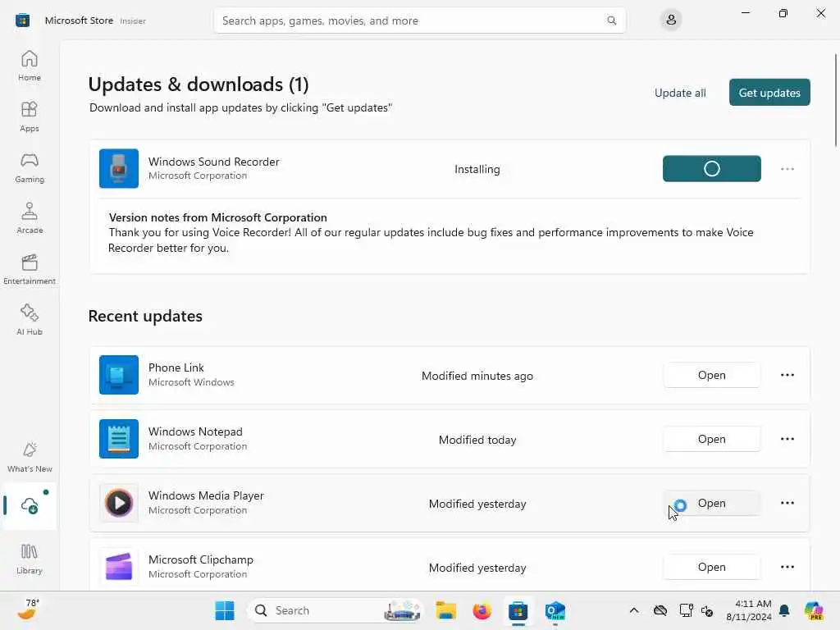Click Update all
The width and height of the screenshot is (840, 630).
click(x=680, y=93)
